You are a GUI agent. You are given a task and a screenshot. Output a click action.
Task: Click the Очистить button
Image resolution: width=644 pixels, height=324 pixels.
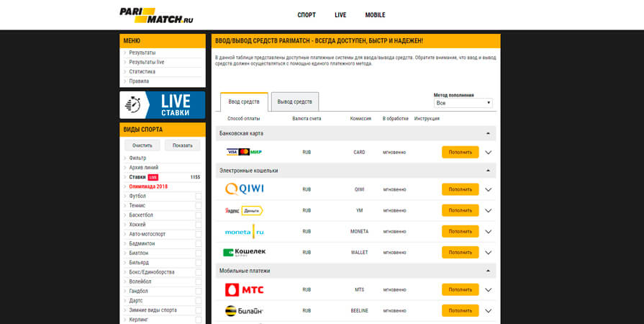pyautogui.click(x=142, y=145)
